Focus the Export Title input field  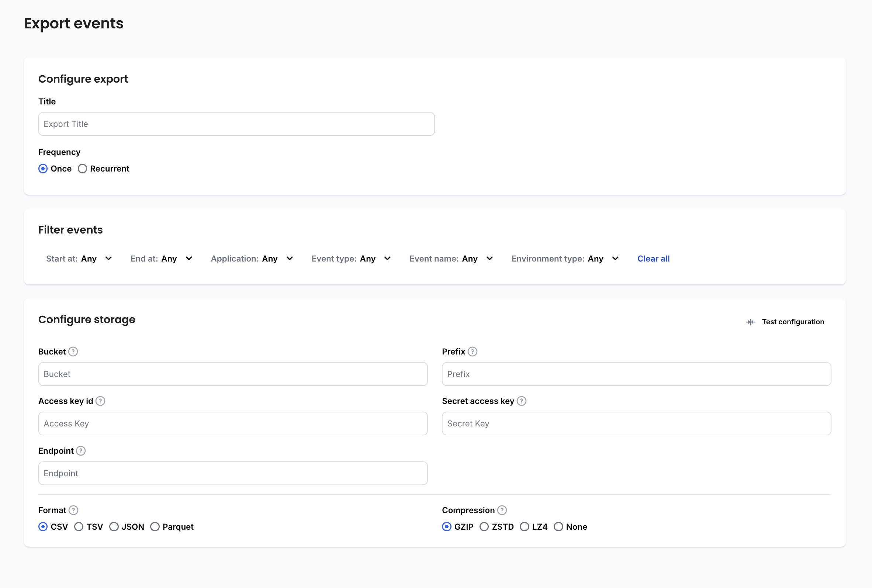(236, 124)
